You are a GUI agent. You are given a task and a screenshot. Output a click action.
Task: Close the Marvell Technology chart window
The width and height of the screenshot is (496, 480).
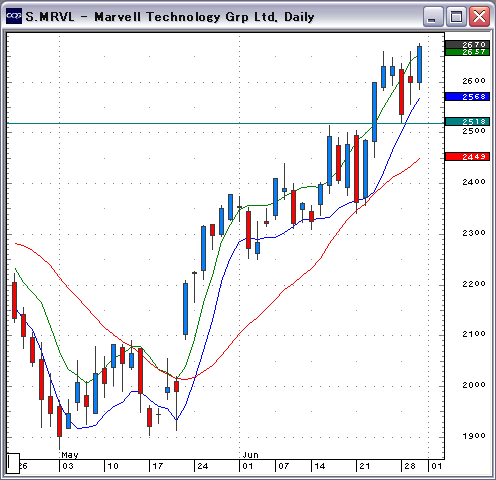tap(479, 16)
